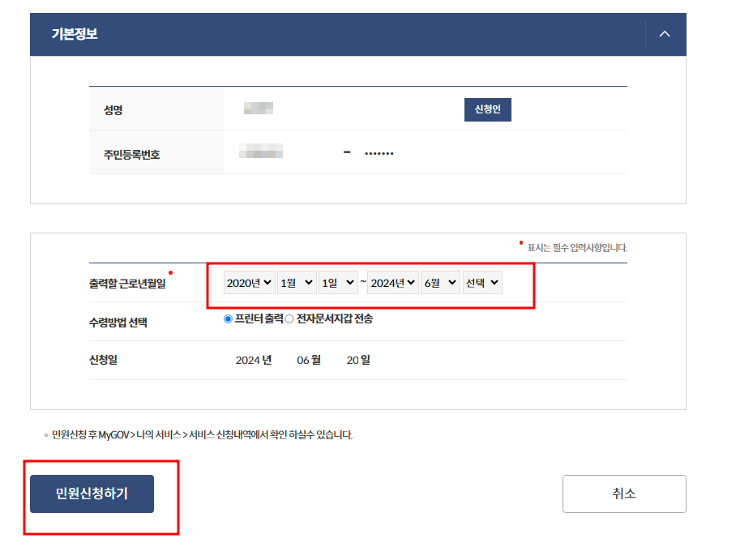Open the end year 2024년 dropdown

392,282
